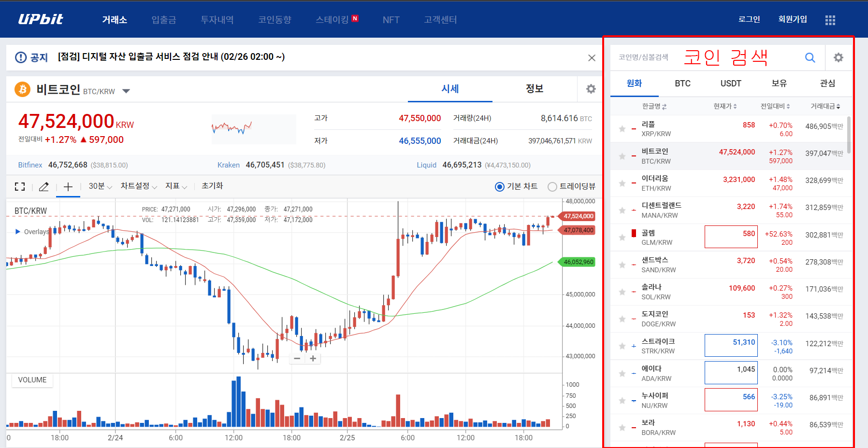Select the BTC market tab
The width and height of the screenshot is (868, 448).
pos(682,84)
